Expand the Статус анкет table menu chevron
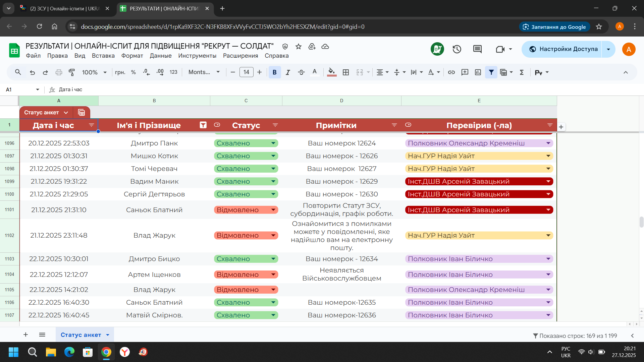The image size is (644, 362). click(x=66, y=113)
